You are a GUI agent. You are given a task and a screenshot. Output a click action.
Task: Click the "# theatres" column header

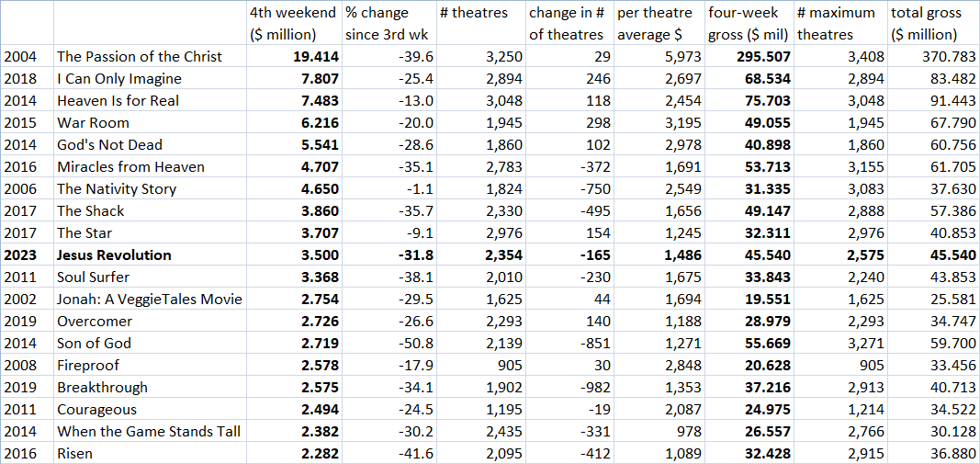[480, 24]
